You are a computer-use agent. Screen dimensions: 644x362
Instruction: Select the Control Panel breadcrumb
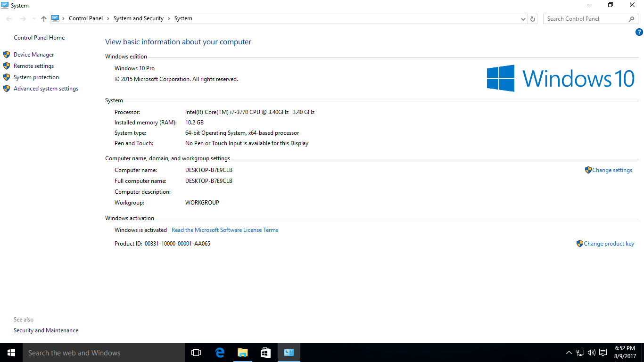click(86, 18)
